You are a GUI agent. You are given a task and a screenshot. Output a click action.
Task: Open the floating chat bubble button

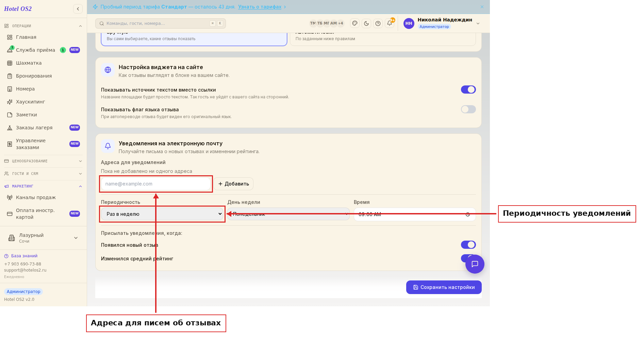[475, 264]
